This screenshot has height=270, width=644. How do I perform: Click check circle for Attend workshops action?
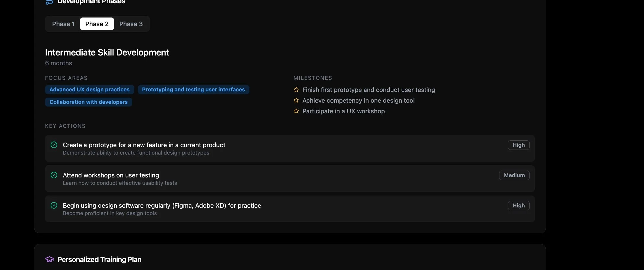pyautogui.click(x=54, y=175)
